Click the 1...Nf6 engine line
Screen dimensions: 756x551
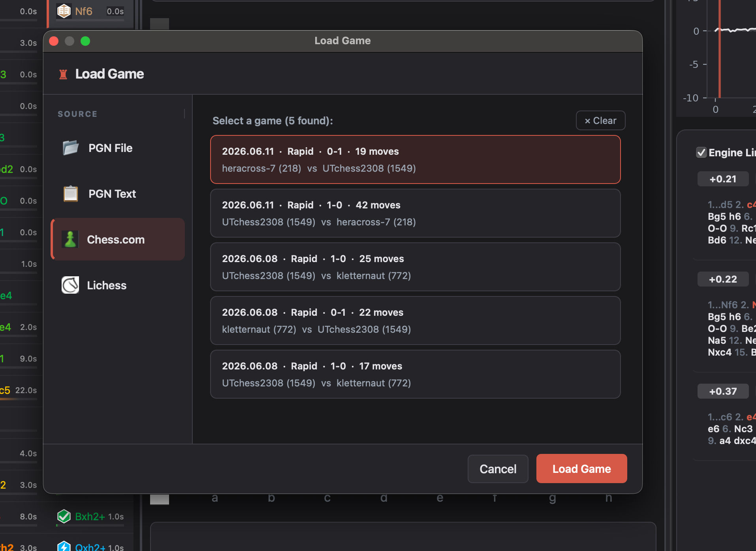coord(732,328)
